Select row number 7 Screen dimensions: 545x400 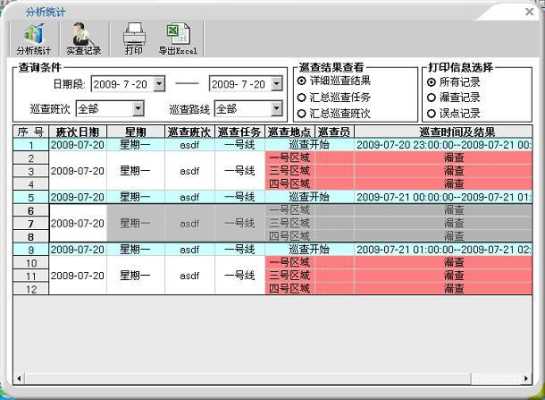pos(31,223)
